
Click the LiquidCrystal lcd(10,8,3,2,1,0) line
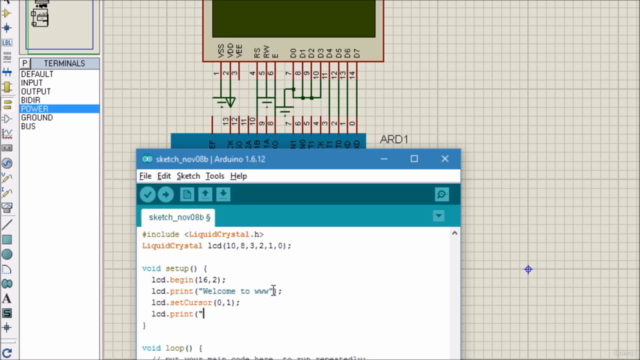click(217, 246)
